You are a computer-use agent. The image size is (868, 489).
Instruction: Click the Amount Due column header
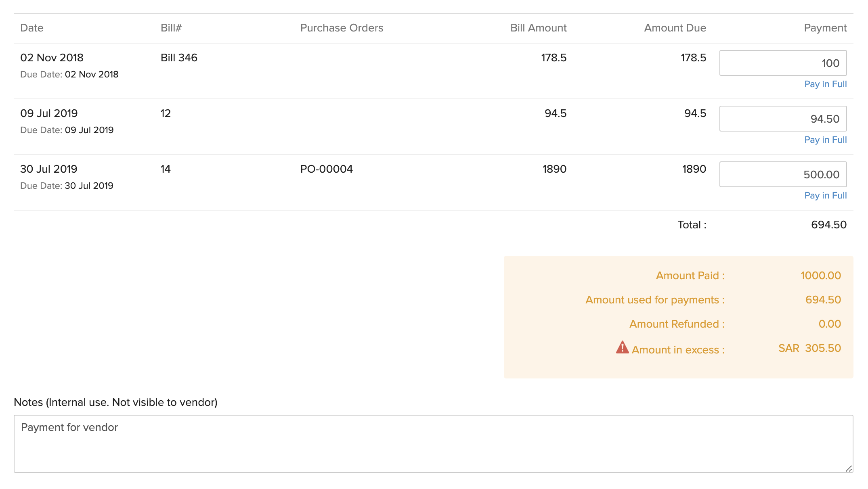click(x=675, y=28)
